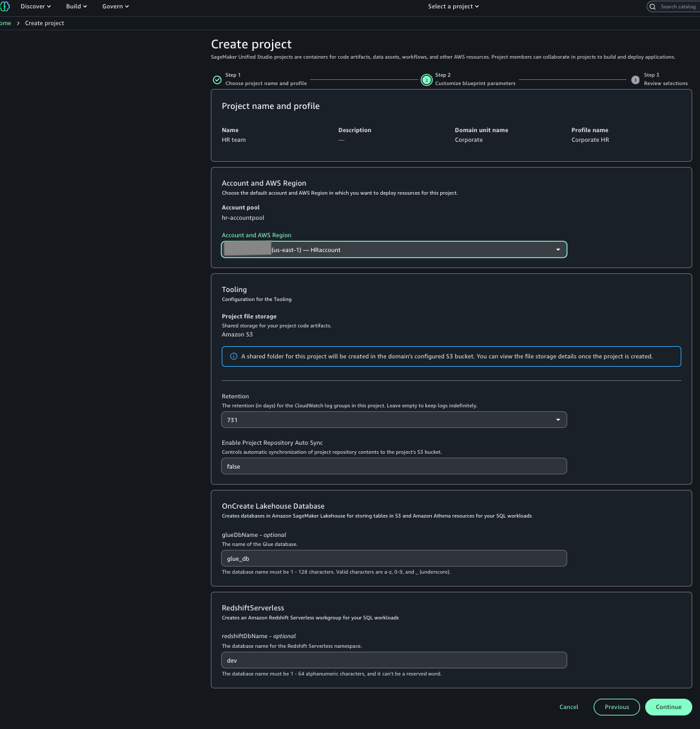Click the SageMaker Unified Studio logo icon
This screenshot has height=729, width=700.
(5, 6)
